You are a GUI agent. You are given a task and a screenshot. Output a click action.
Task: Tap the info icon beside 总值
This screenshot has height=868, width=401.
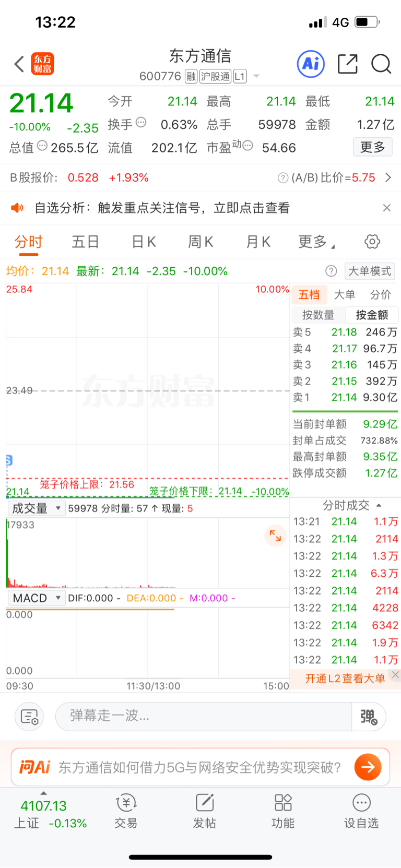[42, 146]
